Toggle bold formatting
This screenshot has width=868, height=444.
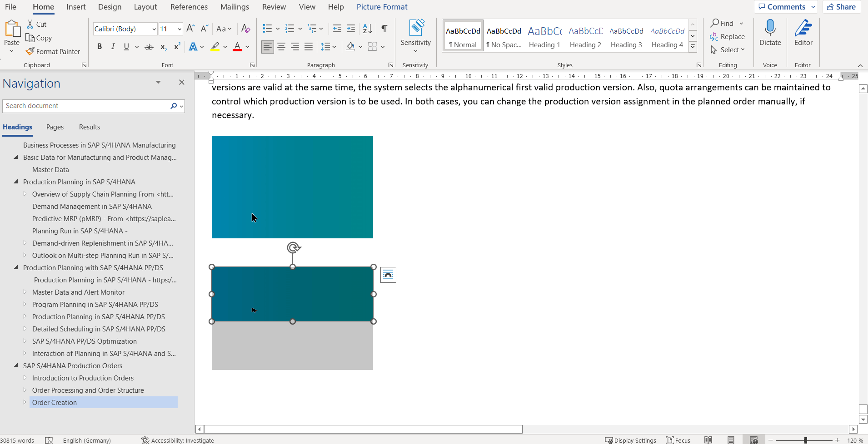(x=100, y=47)
